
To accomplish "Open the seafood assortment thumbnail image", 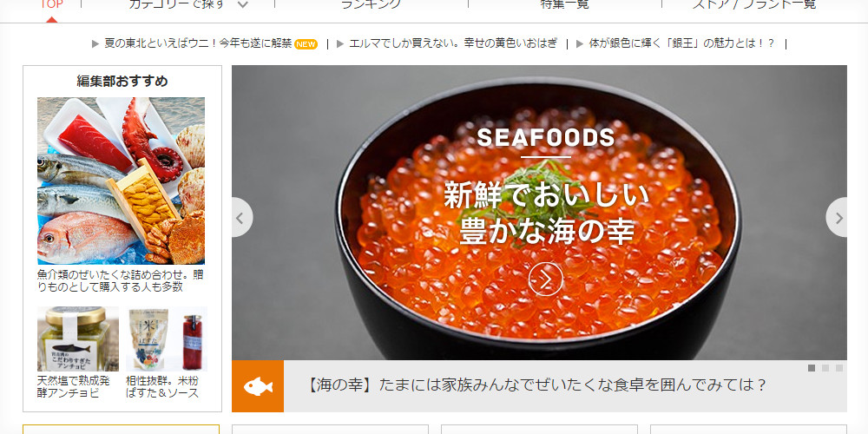I will point(121,181).
